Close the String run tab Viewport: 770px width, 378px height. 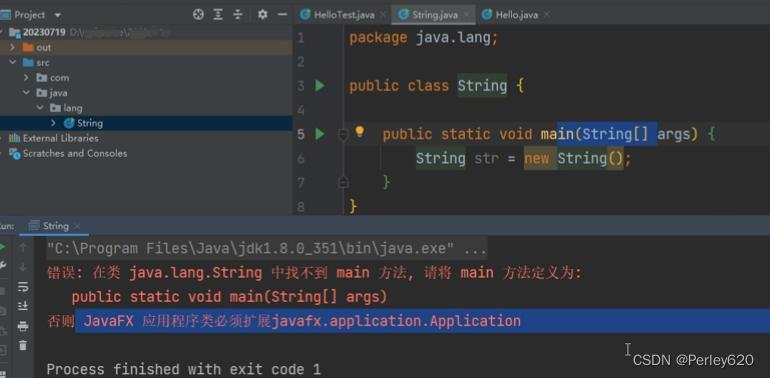pyautogui.click(x=77, y=226)
